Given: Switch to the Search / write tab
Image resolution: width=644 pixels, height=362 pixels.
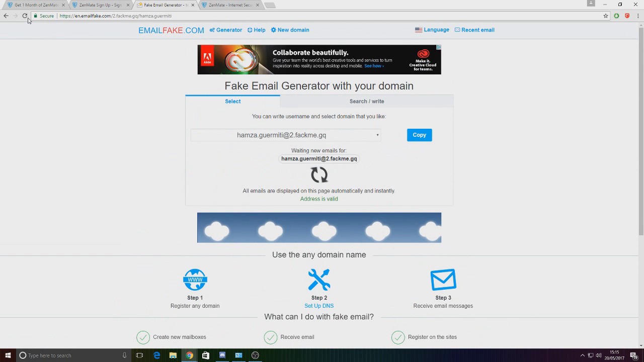Looking at the screenshot, I should [367, 102].
